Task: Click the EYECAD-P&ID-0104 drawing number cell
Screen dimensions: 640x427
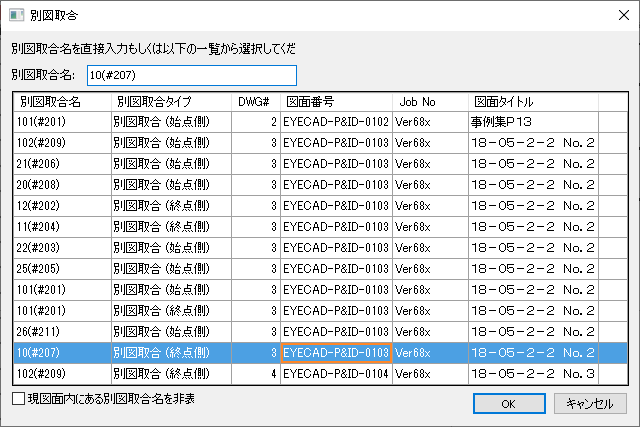Action: (x=336, y=373)
